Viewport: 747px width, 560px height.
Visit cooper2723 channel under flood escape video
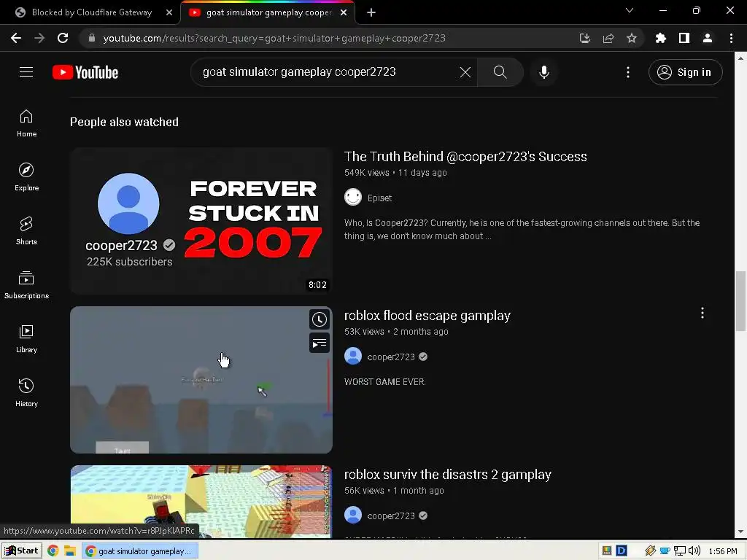pos(391,357)
